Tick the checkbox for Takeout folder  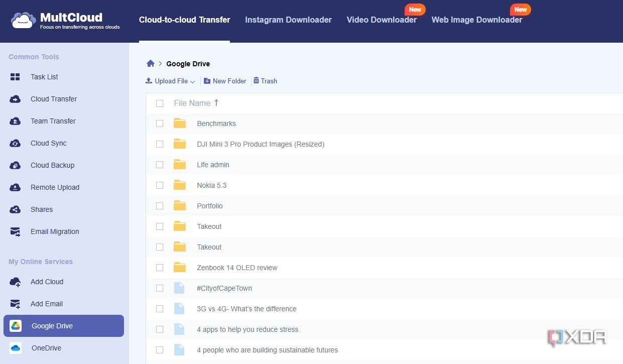tap(160, 226)
